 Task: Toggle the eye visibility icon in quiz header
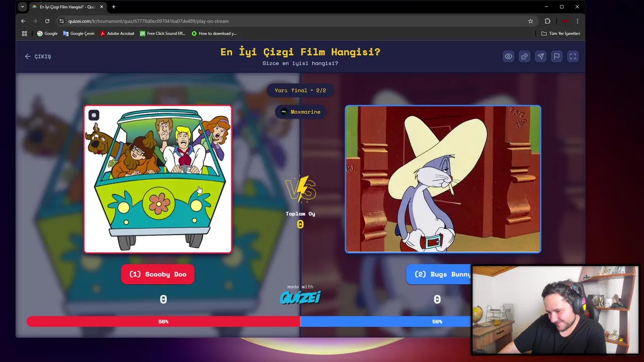pyautogui.click(x=508, y=56)
